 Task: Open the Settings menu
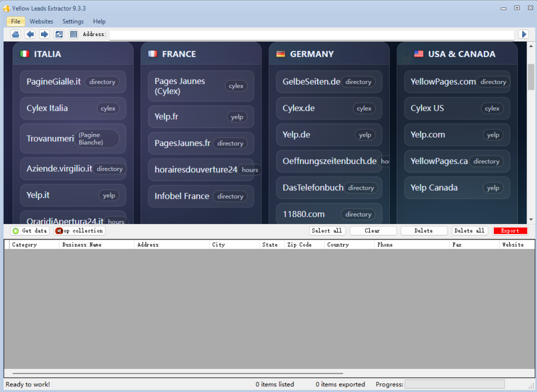tap(73, 22)
